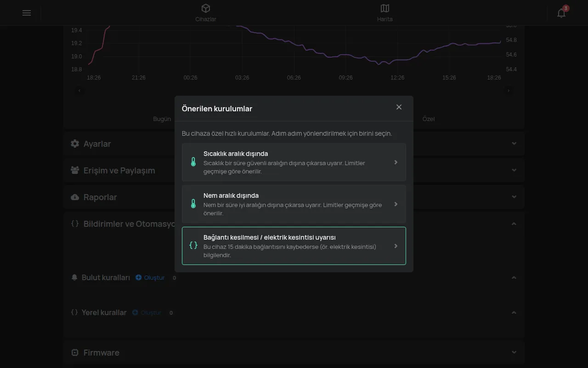Close the Önerilen kurulumlar dialog
Screen dimensions: 588x368
(x=399, y=107)
